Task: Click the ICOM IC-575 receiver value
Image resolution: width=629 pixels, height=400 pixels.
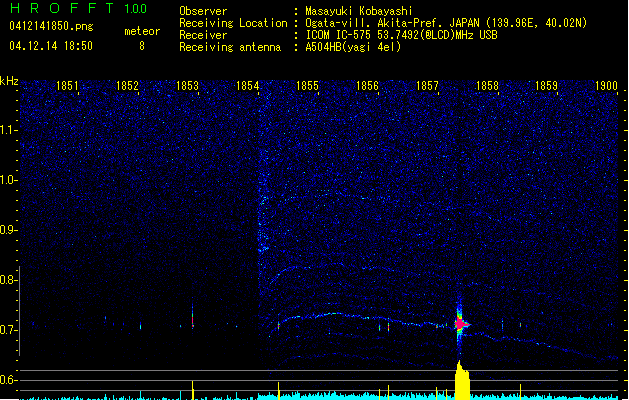Action: coord(401,35)
